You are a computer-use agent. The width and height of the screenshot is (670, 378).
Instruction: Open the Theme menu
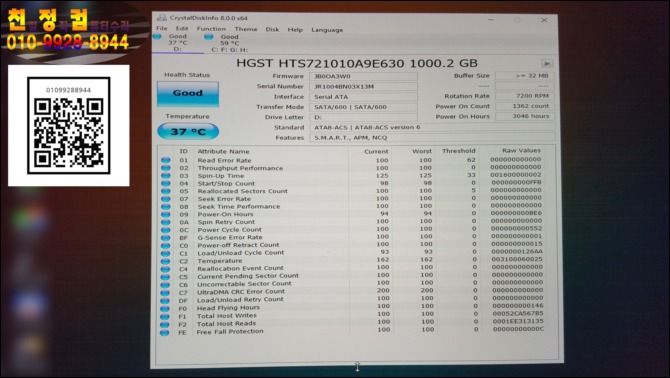[x=246, y=29]
